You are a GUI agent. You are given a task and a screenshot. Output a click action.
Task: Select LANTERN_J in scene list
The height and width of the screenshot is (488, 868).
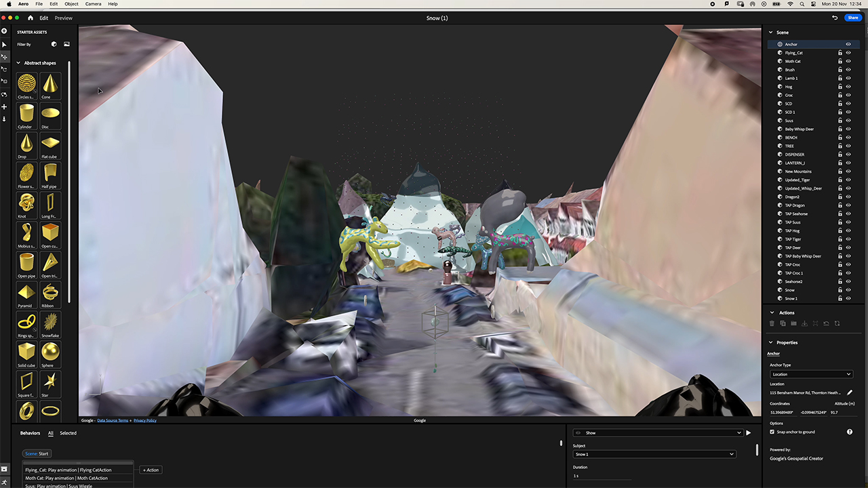tap(795, 163)
